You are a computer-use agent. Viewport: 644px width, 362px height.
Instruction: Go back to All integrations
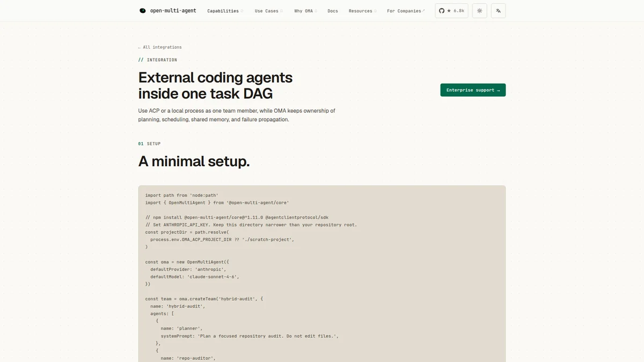(x=160, y=47)
